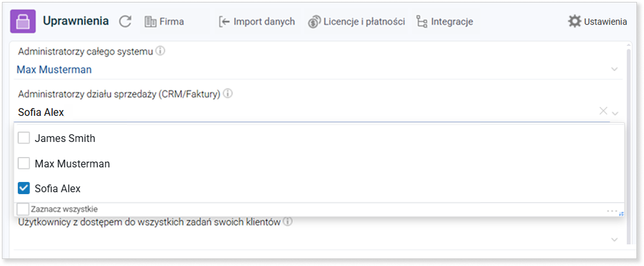Image resolution: width=644 pixels, height=266 pixels.
Task: Click info icon beside Użytkownicy z dostępem
Action: coord(288,222)
